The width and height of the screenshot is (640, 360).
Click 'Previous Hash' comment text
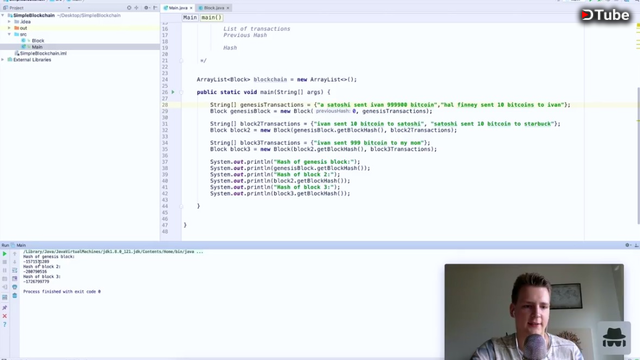pos(245,35)
